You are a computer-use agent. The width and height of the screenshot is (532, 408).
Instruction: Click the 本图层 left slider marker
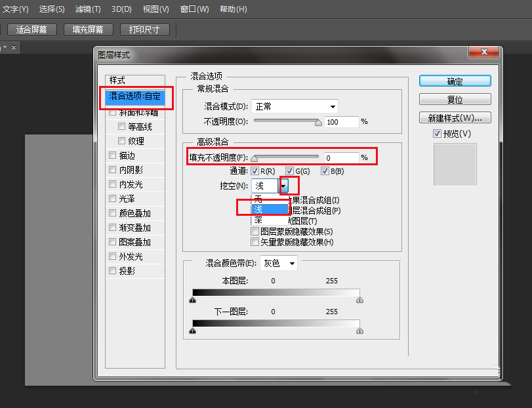[x=193, y=299]
